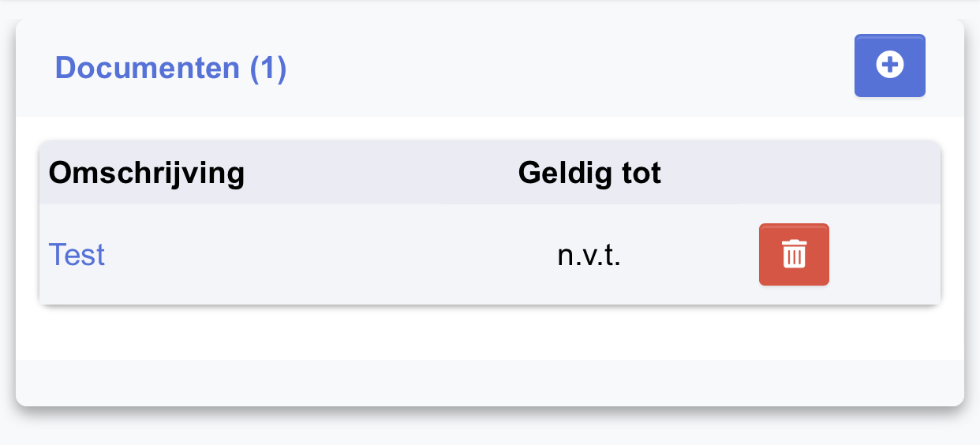This screenshot has height=445, width=980.
Task: Click the red delete button
Action: click(x=794, y=254)
